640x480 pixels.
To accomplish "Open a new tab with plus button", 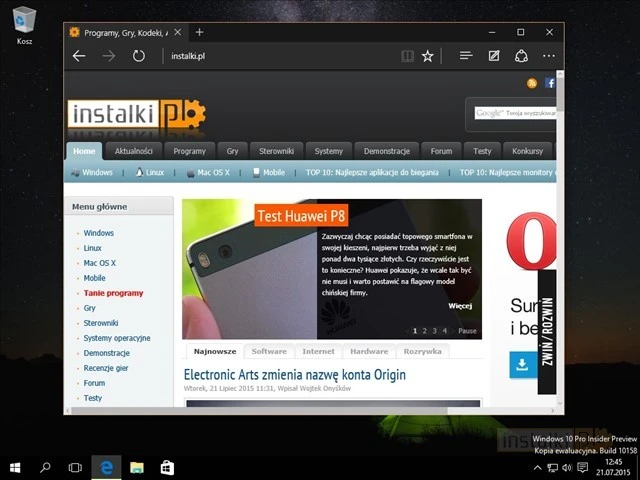I will (x=199, y=32).
